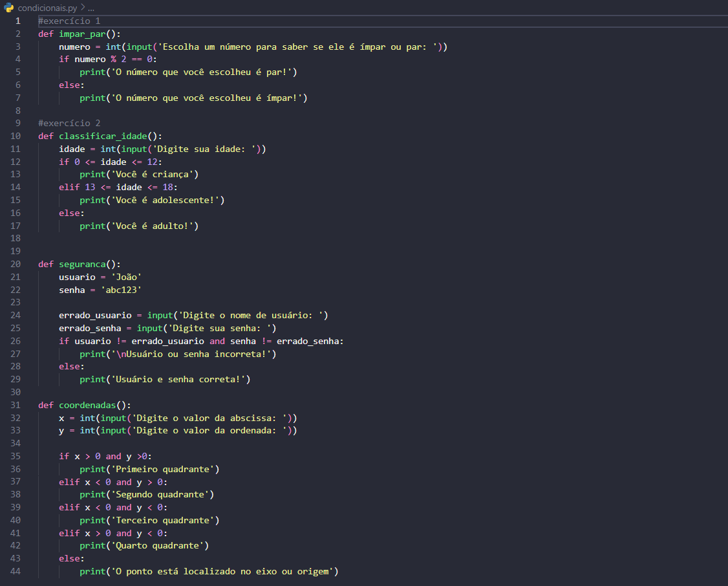Click the 'Digite sua idade: ' string
The image size is (728, 586).
(x=204, y=149)
